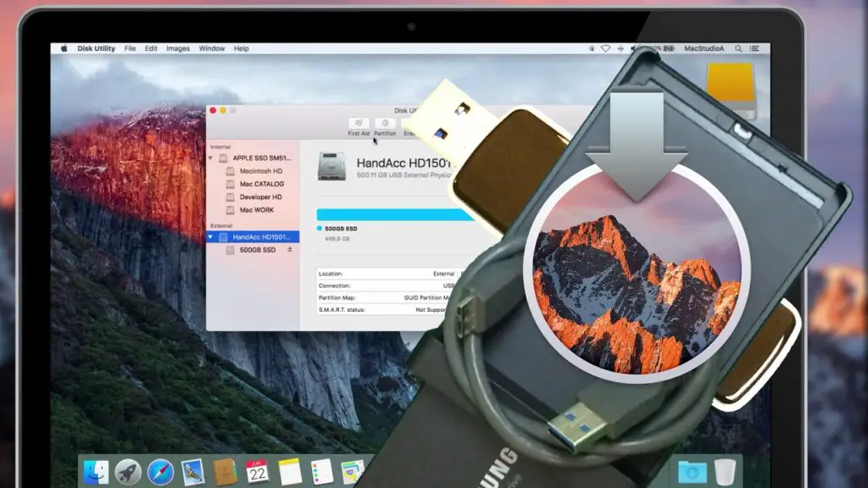Eject the 500GB SSD volume
Screen dimensions: 868x488
290,250
